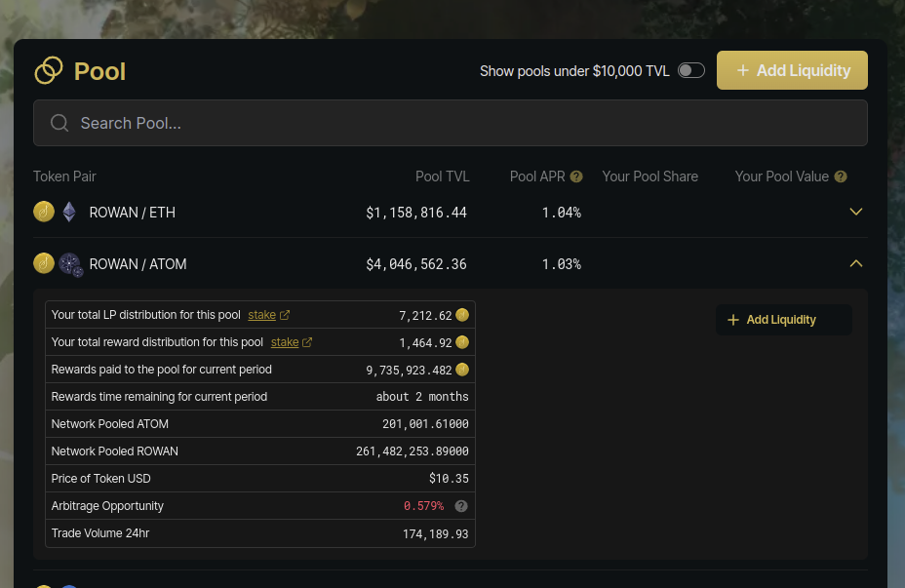This screenshot has height=588, width=905.
Task: Open stake link for reward distribution
Action: [x=285, y=342]
